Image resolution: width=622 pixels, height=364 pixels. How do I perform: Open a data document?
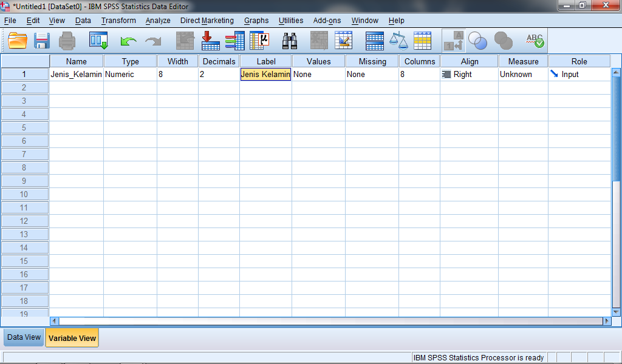(16, 40)
